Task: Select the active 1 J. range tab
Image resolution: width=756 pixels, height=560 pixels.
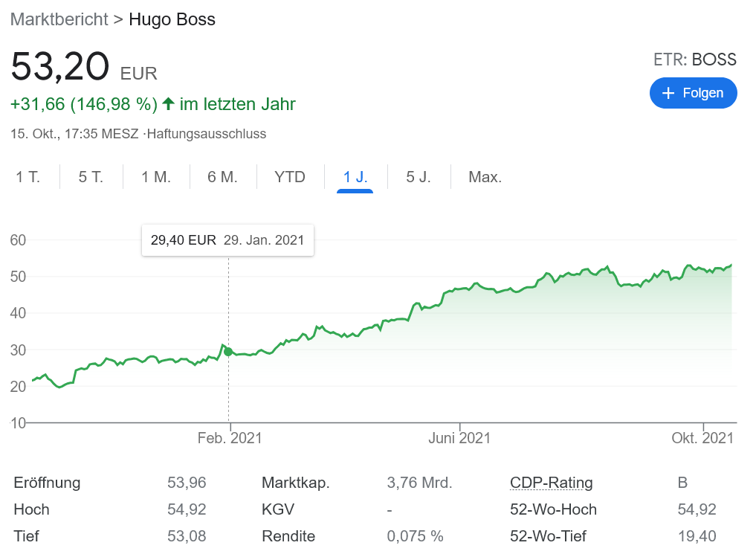Action: pyautogui.click(x=355, y=177)
